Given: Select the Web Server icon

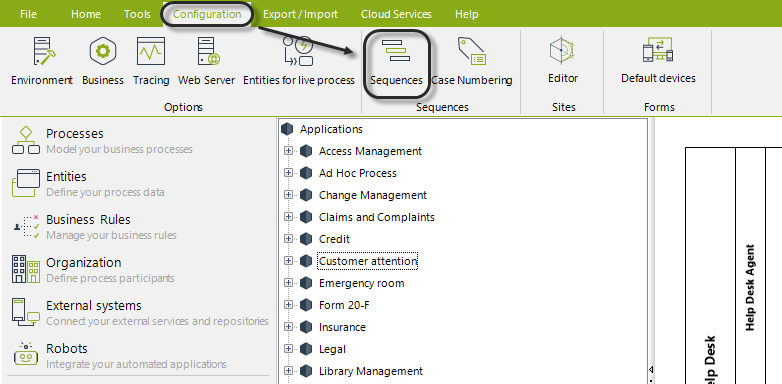Looking at the screenshot, I should coord(208,51).
